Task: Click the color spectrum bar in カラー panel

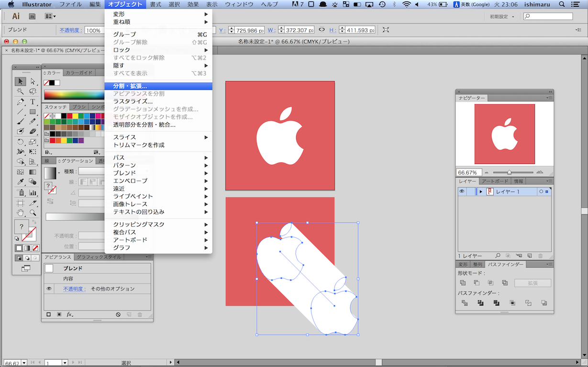Action: [74, 95]
